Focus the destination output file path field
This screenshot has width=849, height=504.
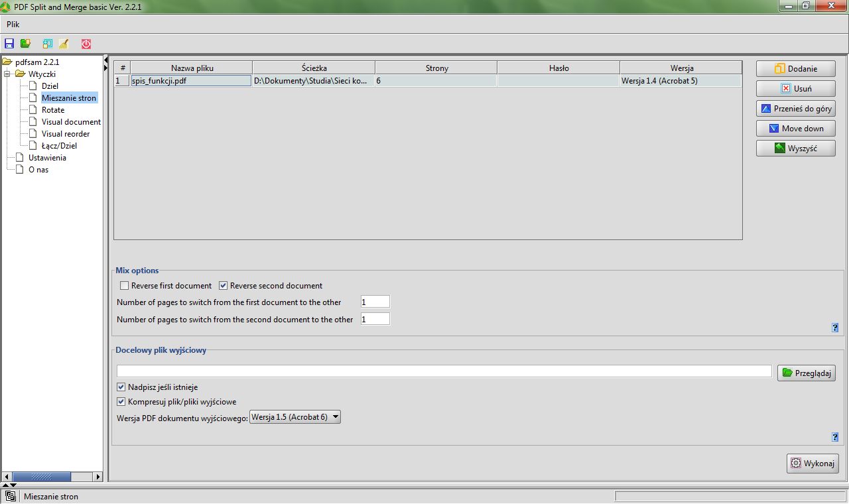coord(444,371)
